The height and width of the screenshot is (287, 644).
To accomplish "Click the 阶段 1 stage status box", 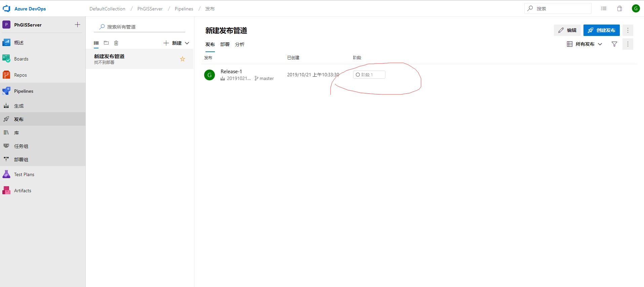I will pos(369,75).
